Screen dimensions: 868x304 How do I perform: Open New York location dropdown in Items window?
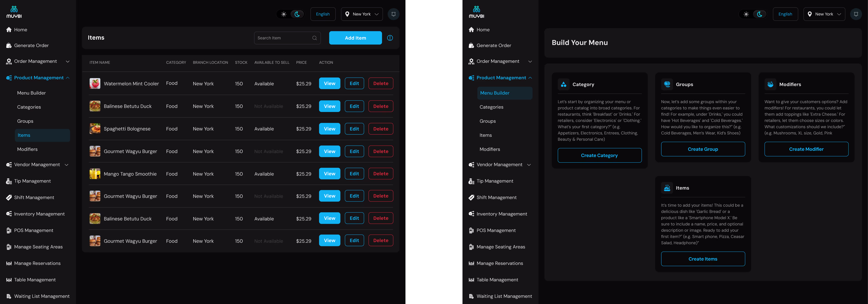point(362,14)
